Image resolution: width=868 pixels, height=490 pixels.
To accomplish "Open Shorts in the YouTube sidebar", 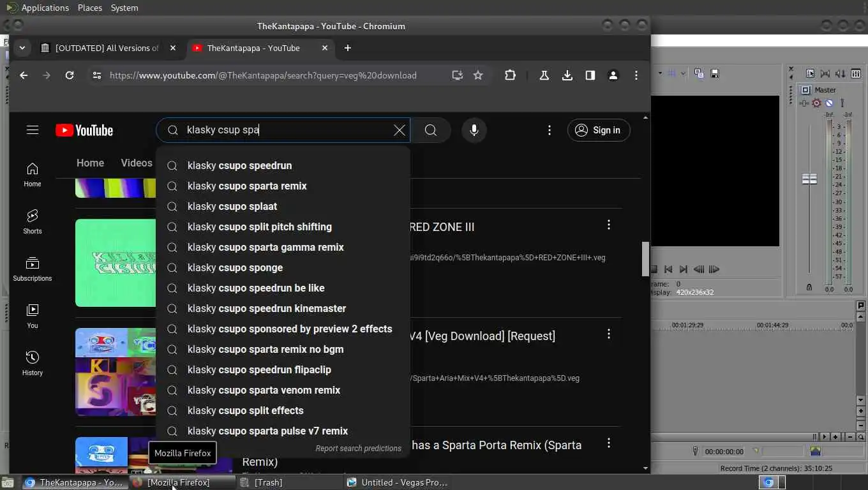I will [x=33, y=221].
